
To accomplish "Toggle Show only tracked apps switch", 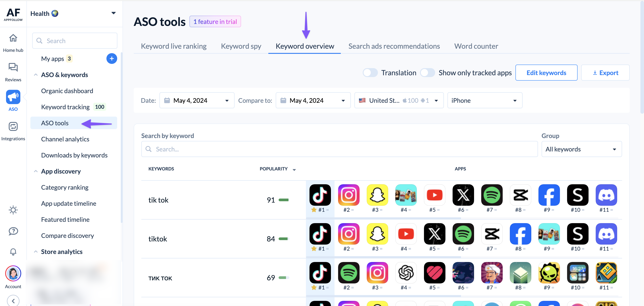I will (x=427, y=73).
